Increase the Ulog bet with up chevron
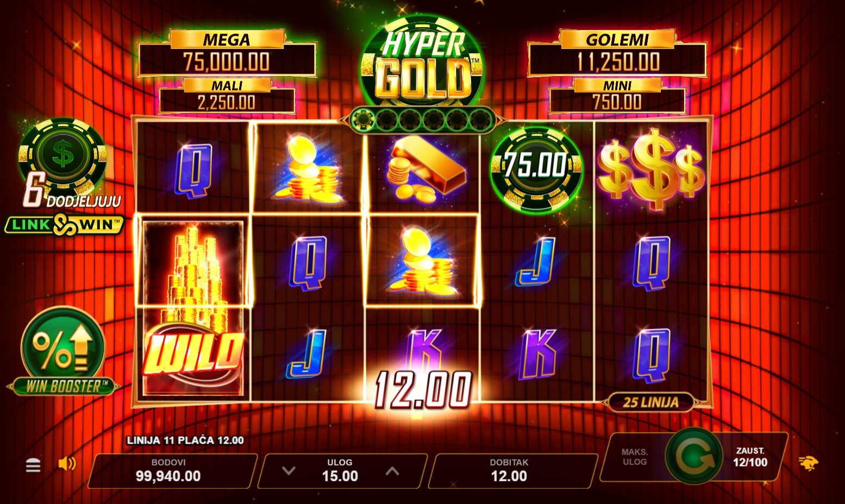This screenshot has height=504, width=845. (x=392, y=471)
